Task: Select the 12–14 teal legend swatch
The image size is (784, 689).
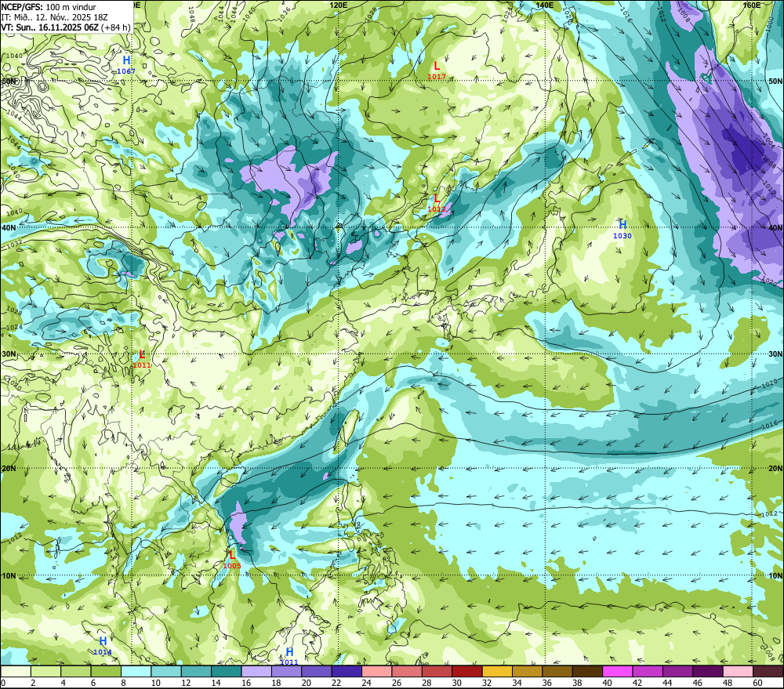Action: tap(196, 671)
